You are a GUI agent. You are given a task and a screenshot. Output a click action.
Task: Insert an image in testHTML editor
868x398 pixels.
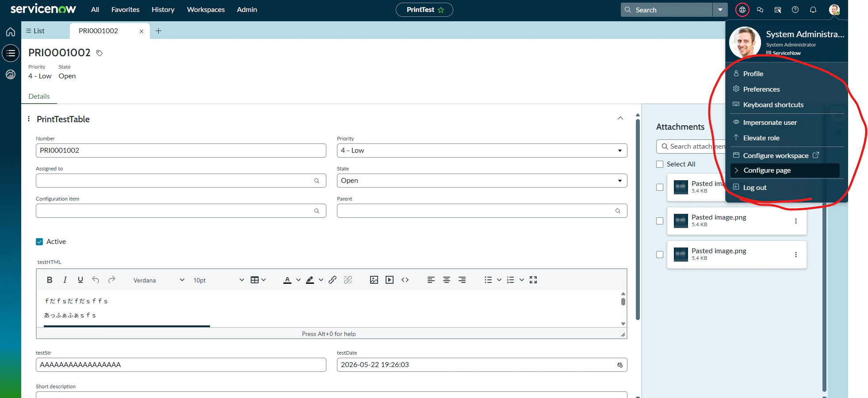[374, 280]
